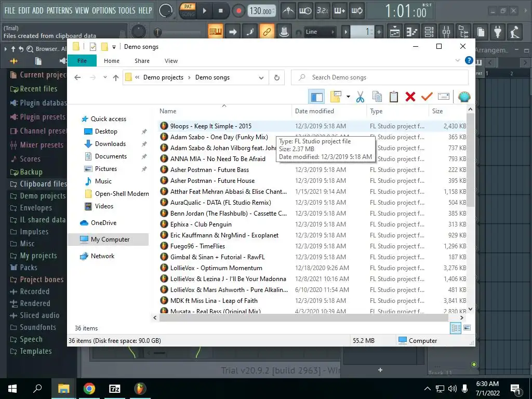The width and height of the screenshot is (532, 399).
Task: Click the Search Demo songs field
Action: [380, 77]
